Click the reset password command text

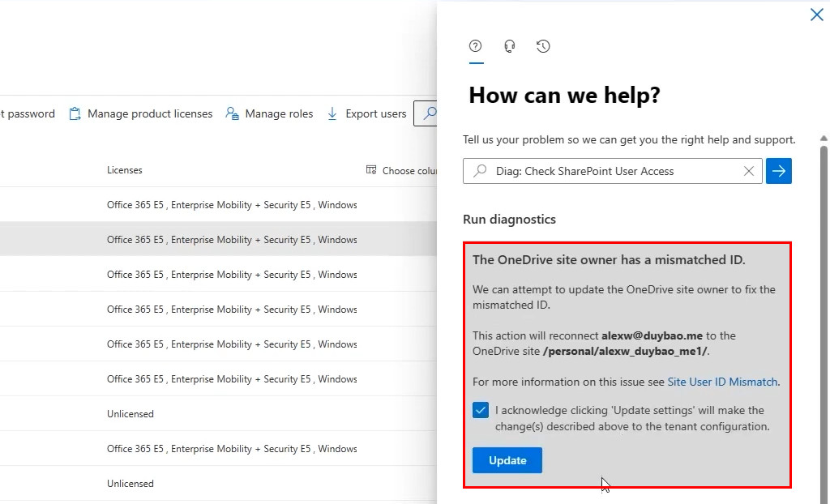pos(28,113)
